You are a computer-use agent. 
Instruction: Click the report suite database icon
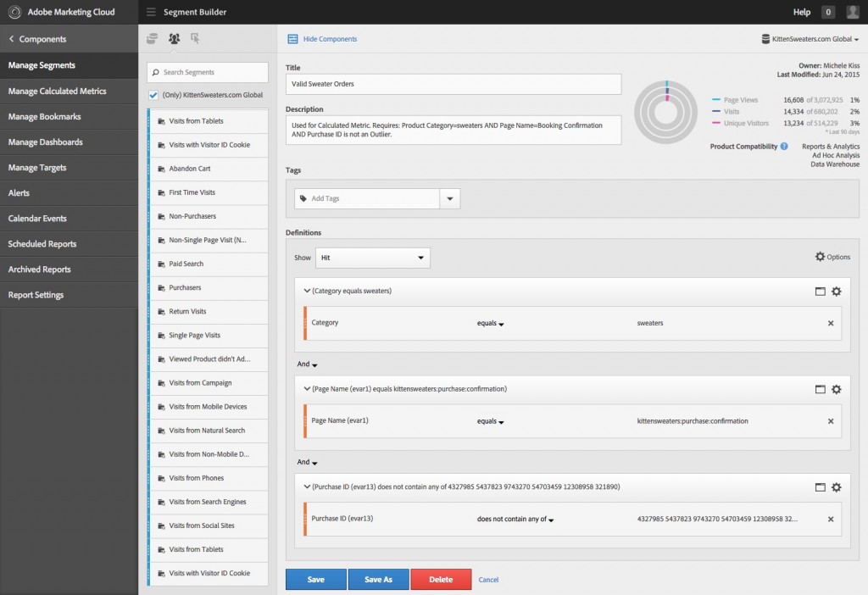tap(765, 39)
